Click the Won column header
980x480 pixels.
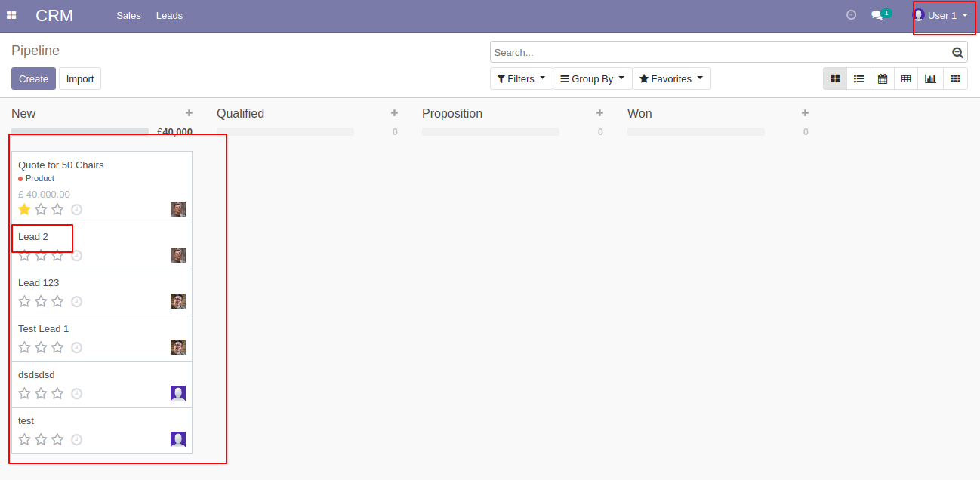coord(639,113)
